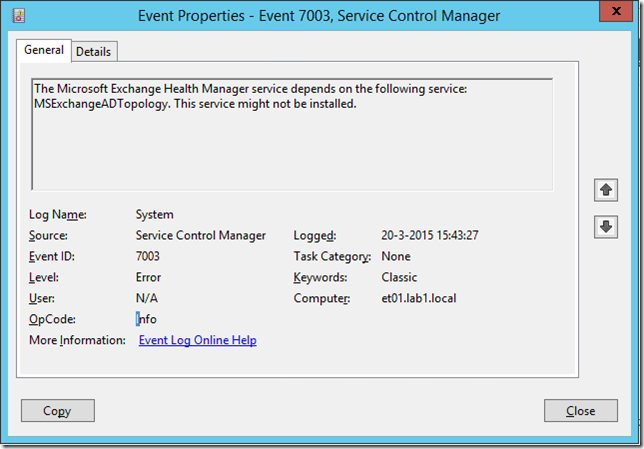Click the OpCode value Info

[146, 319]
